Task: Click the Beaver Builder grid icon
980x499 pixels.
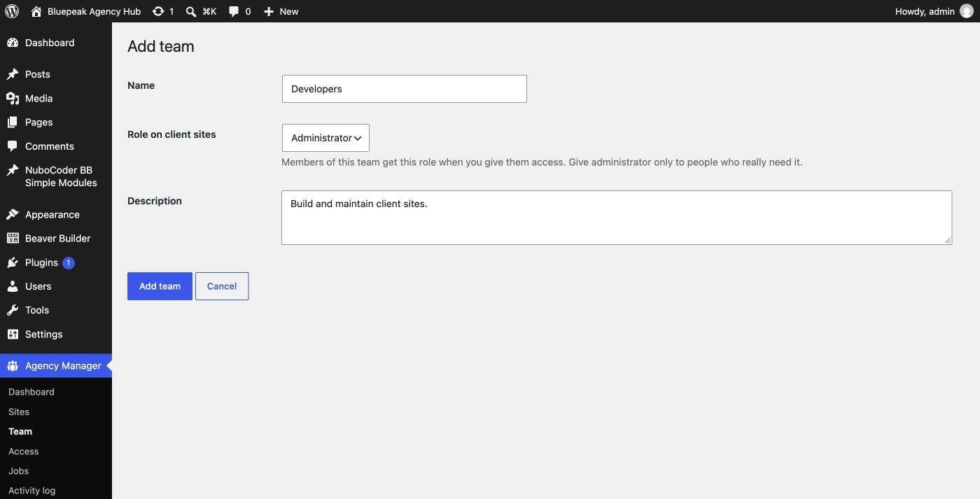Action: tap(13, 238)
